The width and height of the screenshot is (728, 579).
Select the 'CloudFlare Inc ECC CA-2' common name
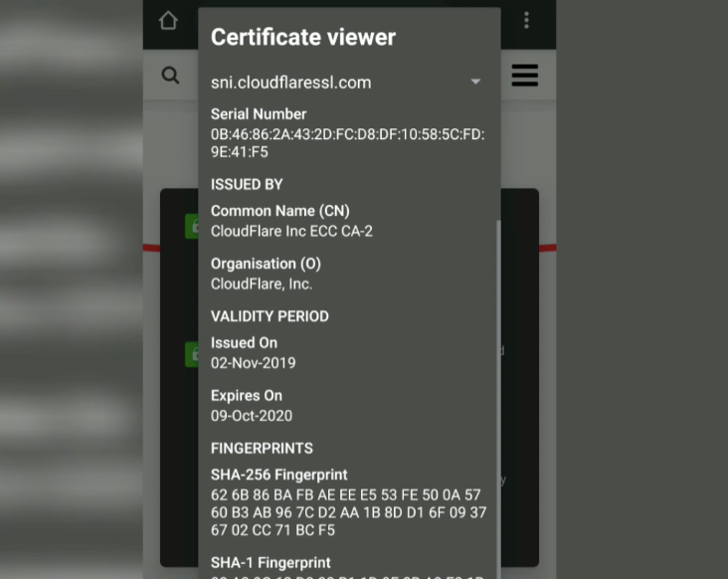291,231
